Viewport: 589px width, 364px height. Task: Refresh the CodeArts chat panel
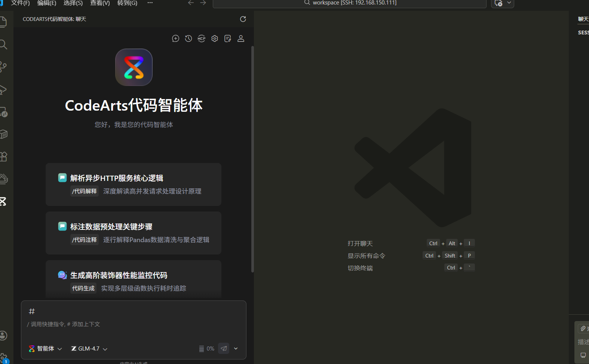[x=243, y=19]
